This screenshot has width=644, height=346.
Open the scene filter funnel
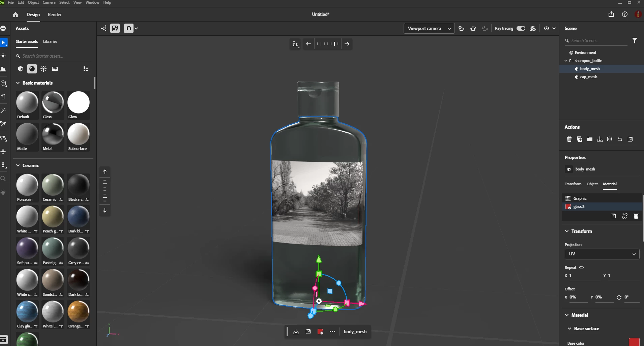tap(635, 40)
